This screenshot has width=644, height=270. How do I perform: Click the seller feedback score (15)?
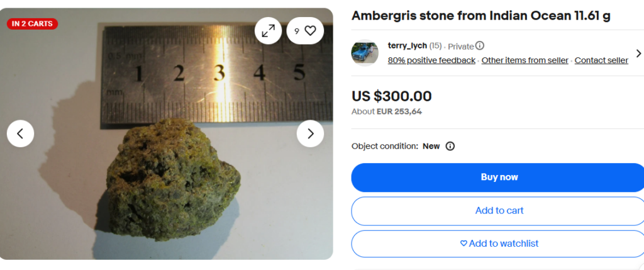pos(435,46)
